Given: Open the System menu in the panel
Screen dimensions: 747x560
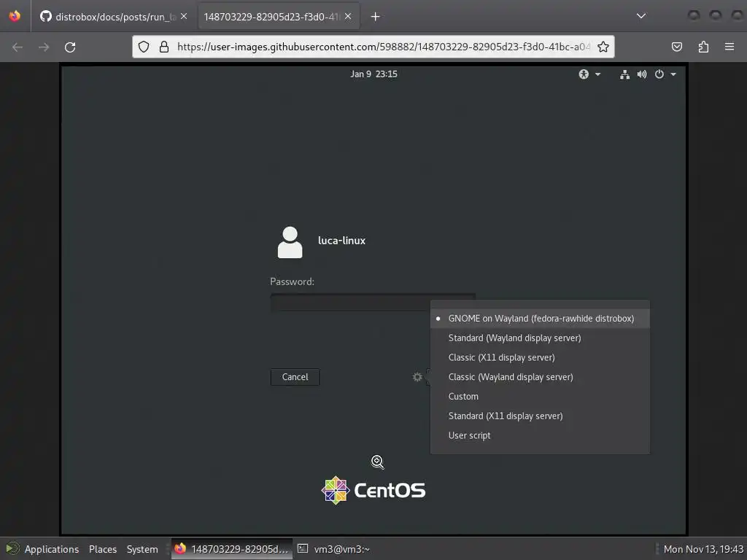Looking at the screenshot, I should [142, 549].
